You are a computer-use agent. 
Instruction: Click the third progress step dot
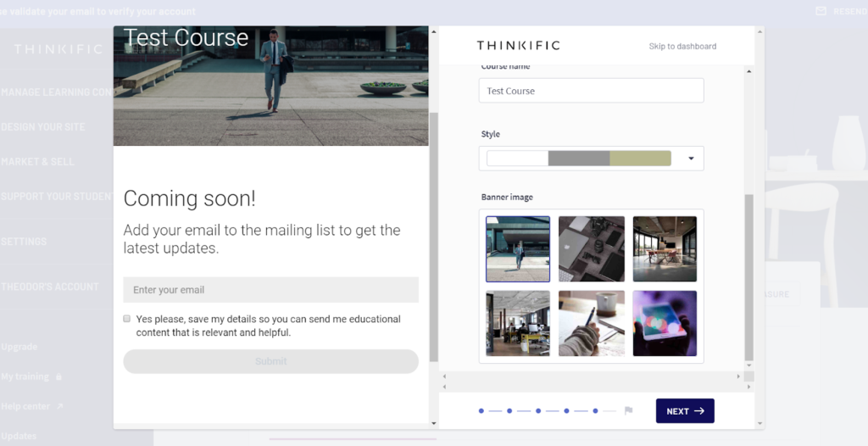point(538,411)
